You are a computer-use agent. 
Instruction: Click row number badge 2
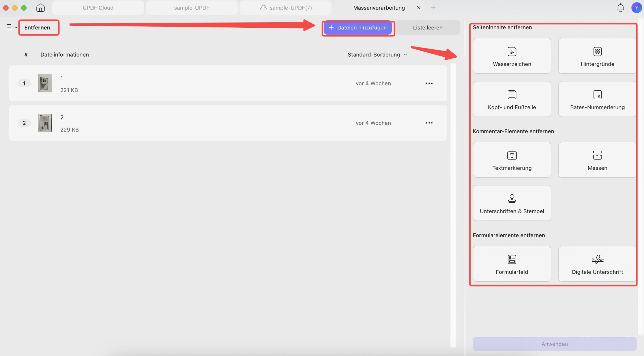(x=24, y=123)
